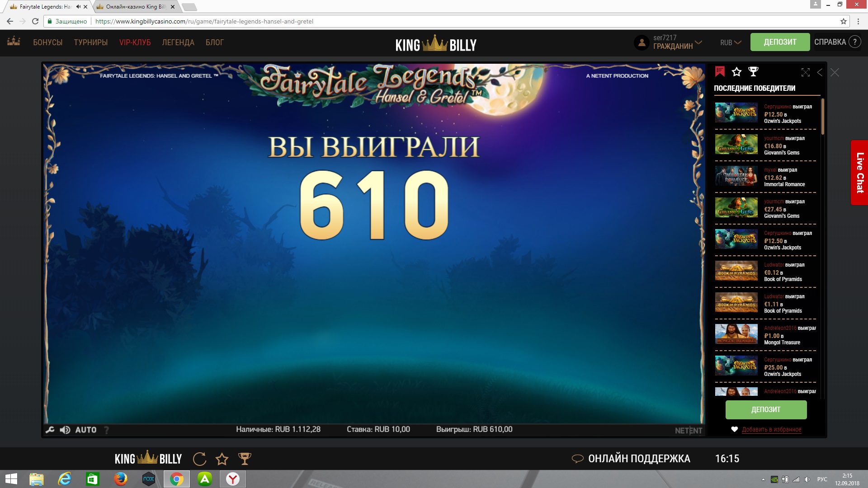Click the red bookmark winners icon
Image resolution: width=868 pixels, height=488 pixels.
coord(720,71)
